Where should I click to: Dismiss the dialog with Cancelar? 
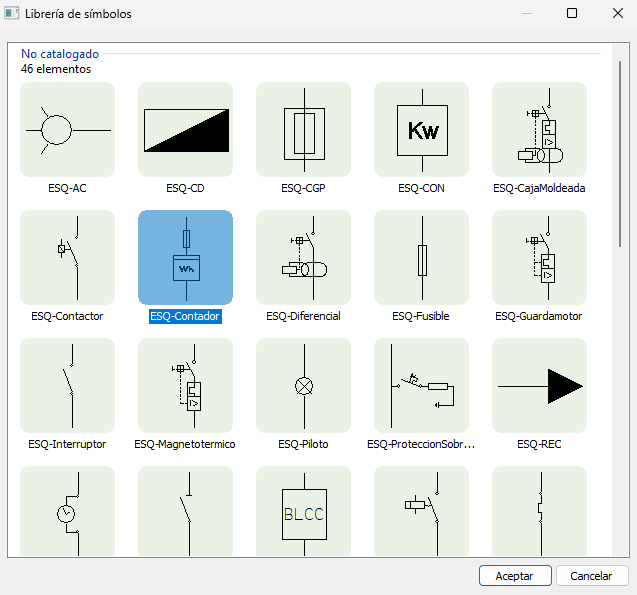[x=592, y=576]
